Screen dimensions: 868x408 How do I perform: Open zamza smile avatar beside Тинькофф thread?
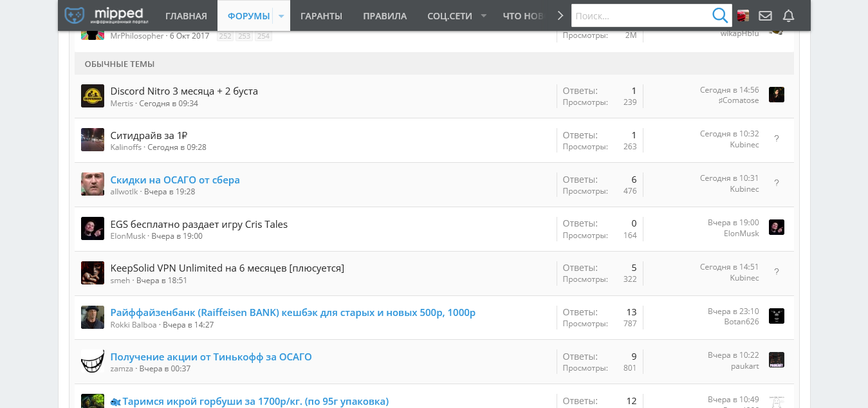(x=93, y=362)
